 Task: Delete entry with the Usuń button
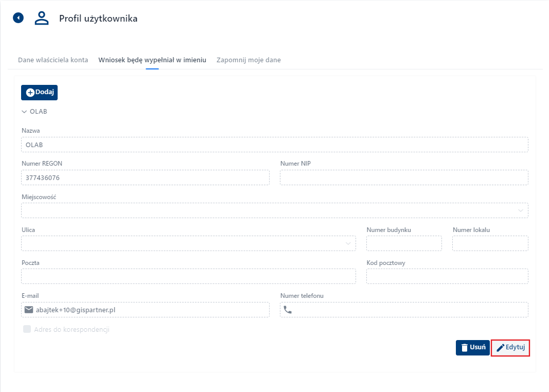tap(472, 347)
